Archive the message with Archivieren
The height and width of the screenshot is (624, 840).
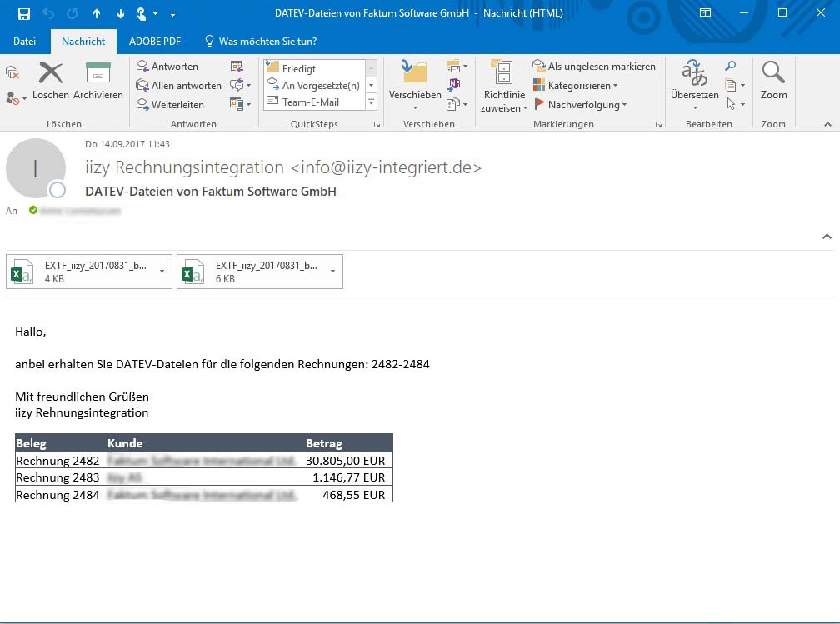pyautogui.click(x=98, y=80)
